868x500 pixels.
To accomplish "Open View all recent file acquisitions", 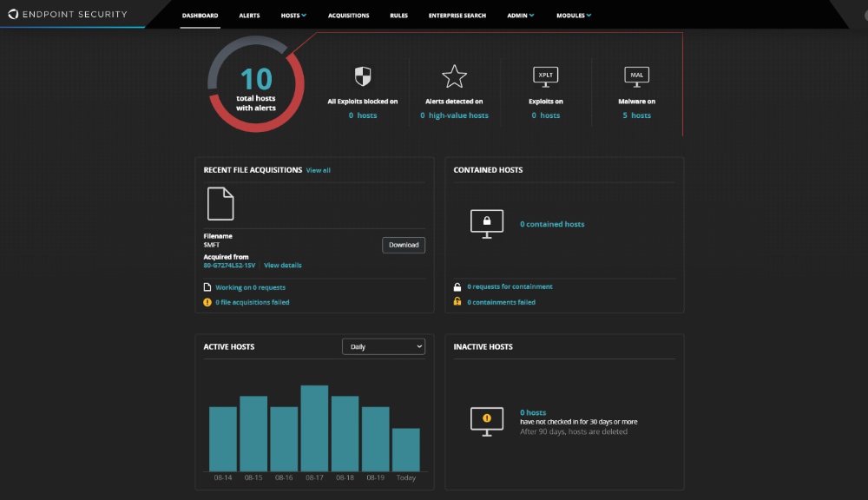I will (x=317, y=170).
